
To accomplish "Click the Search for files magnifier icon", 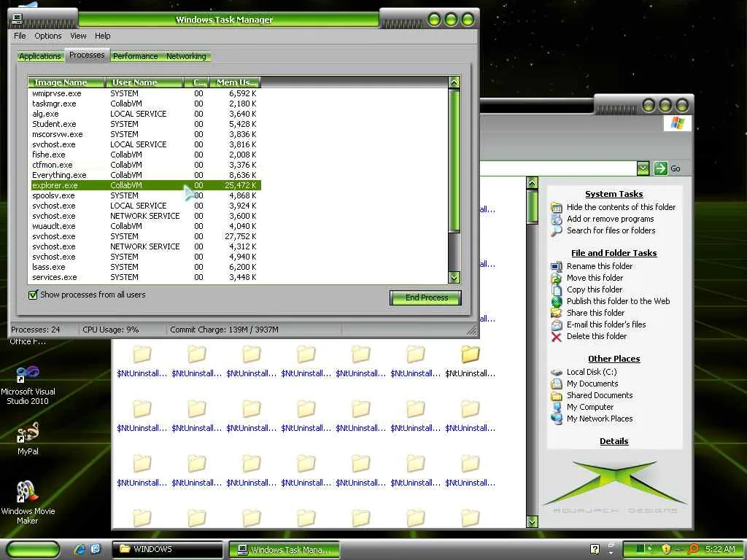I will (557, 231).
